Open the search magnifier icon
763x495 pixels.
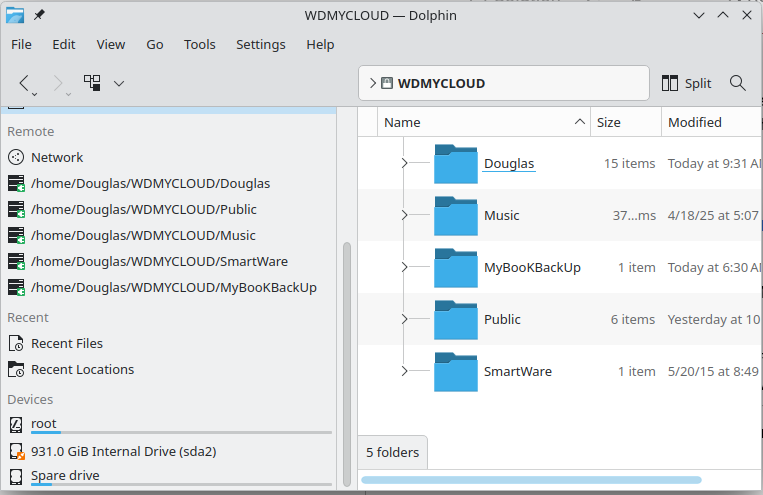(x=738, y=83)
